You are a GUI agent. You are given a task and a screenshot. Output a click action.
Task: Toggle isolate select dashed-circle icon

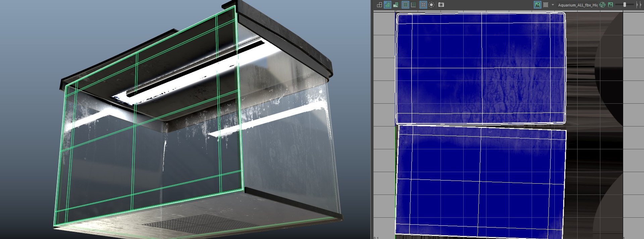(x=432, y=5)
